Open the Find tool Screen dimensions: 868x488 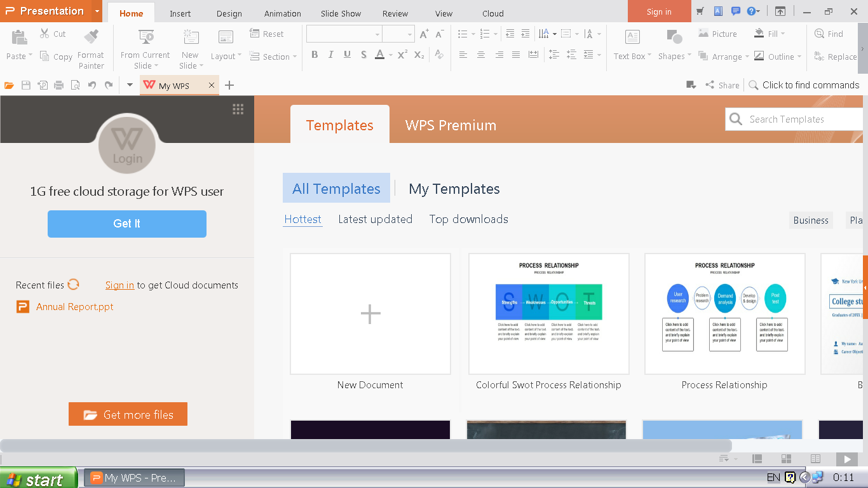tap(829, 34)
